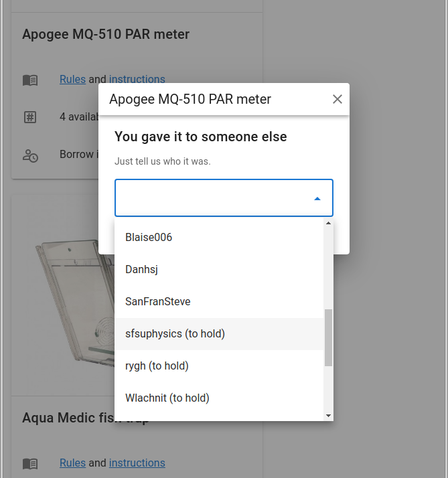This screenshot has width=448, height=478.
Task: Collapse the recipient dropdown using its arrow
Action: coord(317,199)
